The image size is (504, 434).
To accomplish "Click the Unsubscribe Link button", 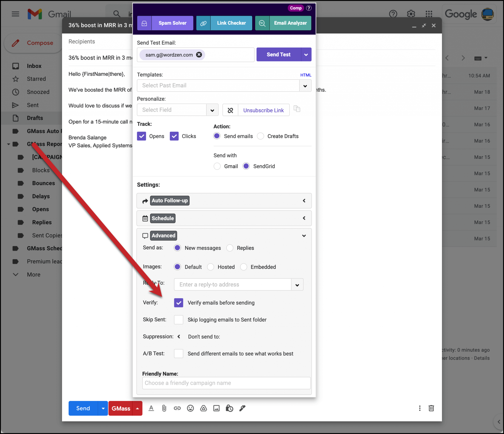I will 263,111.
